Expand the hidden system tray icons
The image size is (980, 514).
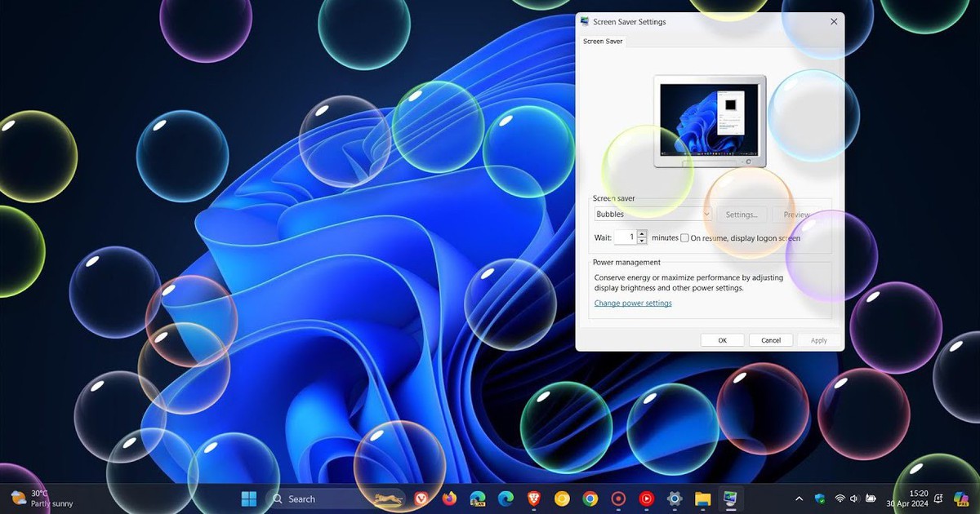click(x=799, y=498)
